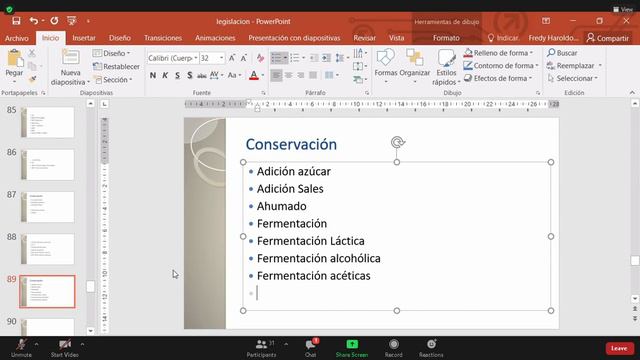Apply text shadow formatting
640x360 pixels.
pyautogui.click(x=189, y=75)
